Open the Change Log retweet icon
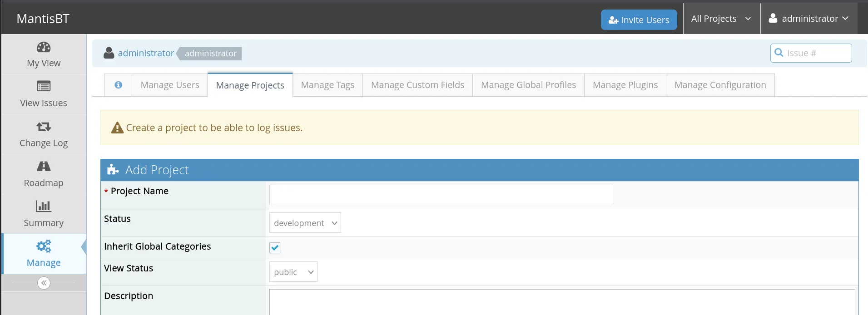The height and width of the screenshot is (315, 868). coord(44,126)
